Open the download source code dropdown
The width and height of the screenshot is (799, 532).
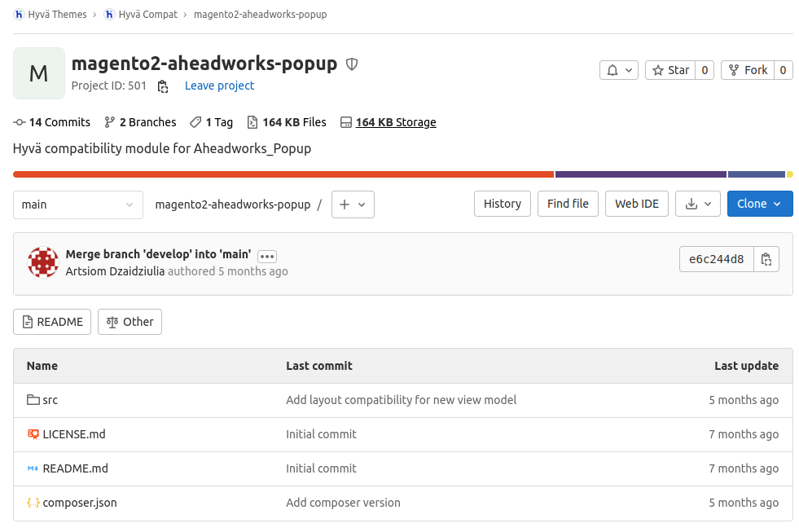[697, 204]
